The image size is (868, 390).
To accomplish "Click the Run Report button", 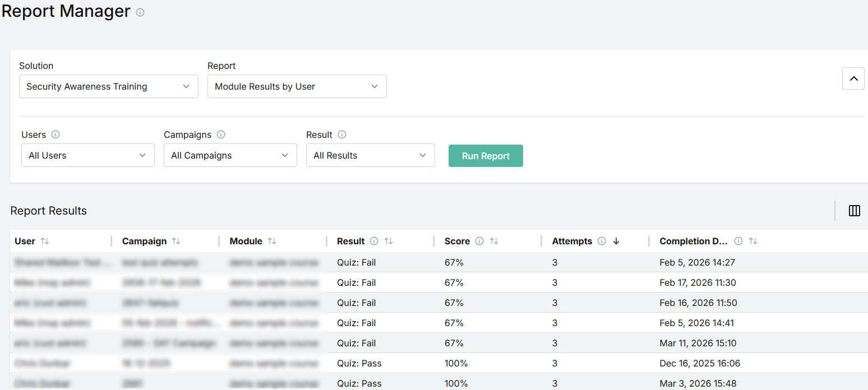I will pyautogui.click(x=486, y=156).
